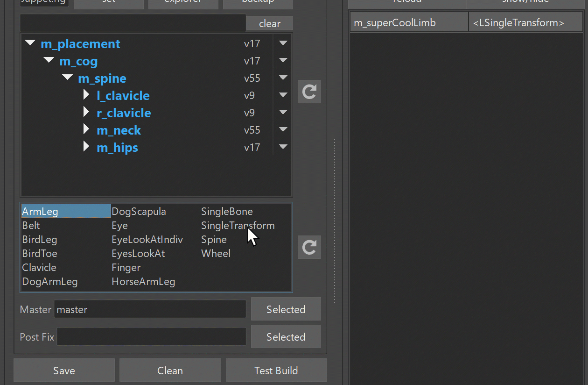The height and width of the screenshot is (385, 588).
Task: Collapse the m_spine tree node
Action: click(x=68, y=78)
